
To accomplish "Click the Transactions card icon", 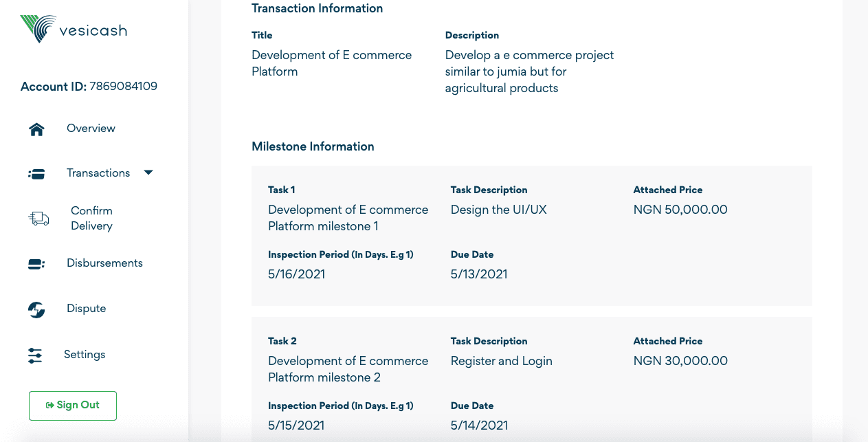I will point(36,174).
